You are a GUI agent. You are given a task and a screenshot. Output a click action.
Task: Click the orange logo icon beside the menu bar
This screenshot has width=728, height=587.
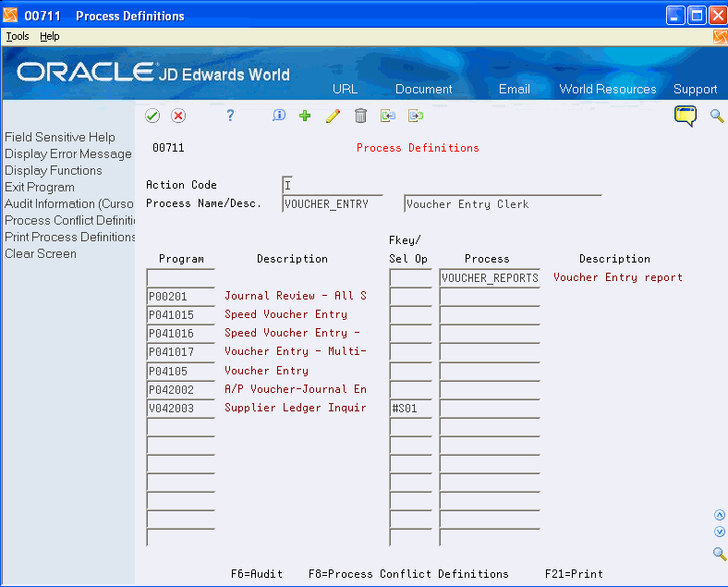720,37
